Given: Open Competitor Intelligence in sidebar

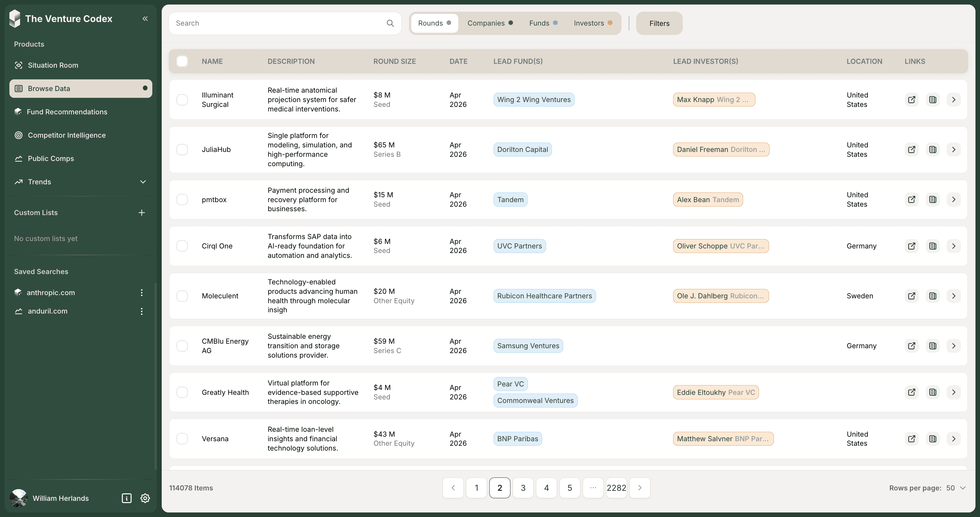Looking at the screenshot, I should (81, 135).
